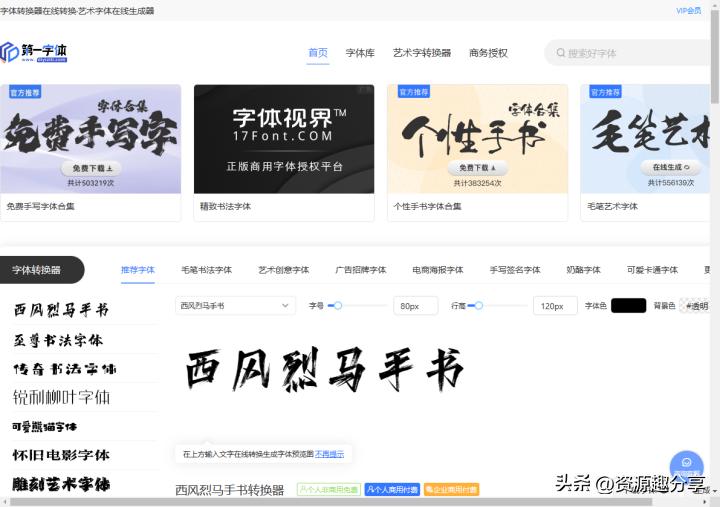Click 免费下载 on the 个性手书 banner
720x507 pixels.
pos(478,168)
